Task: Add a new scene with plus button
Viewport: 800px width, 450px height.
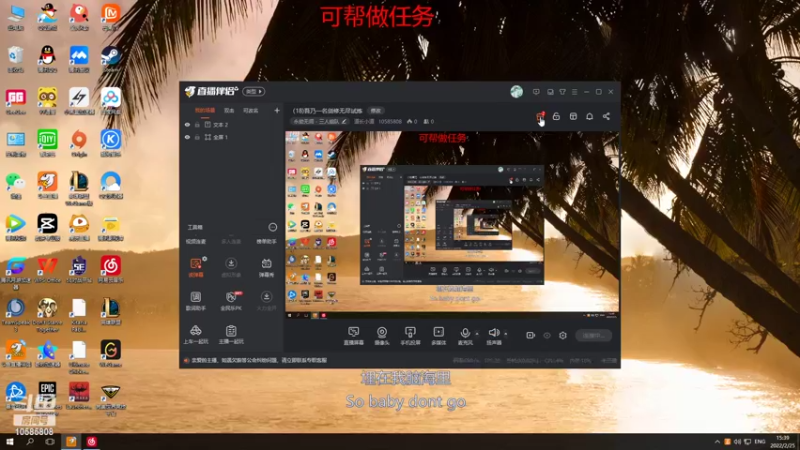Action: 277,110
